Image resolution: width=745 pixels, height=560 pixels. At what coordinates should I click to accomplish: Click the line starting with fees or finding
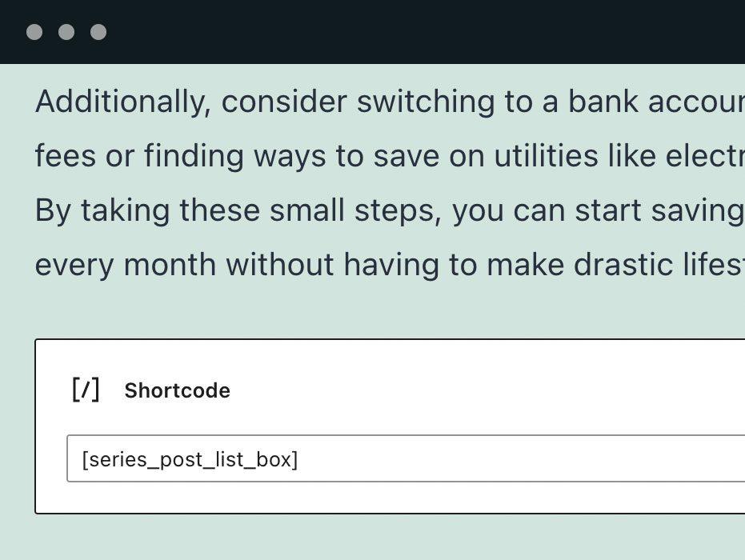(x=390, y=156)
